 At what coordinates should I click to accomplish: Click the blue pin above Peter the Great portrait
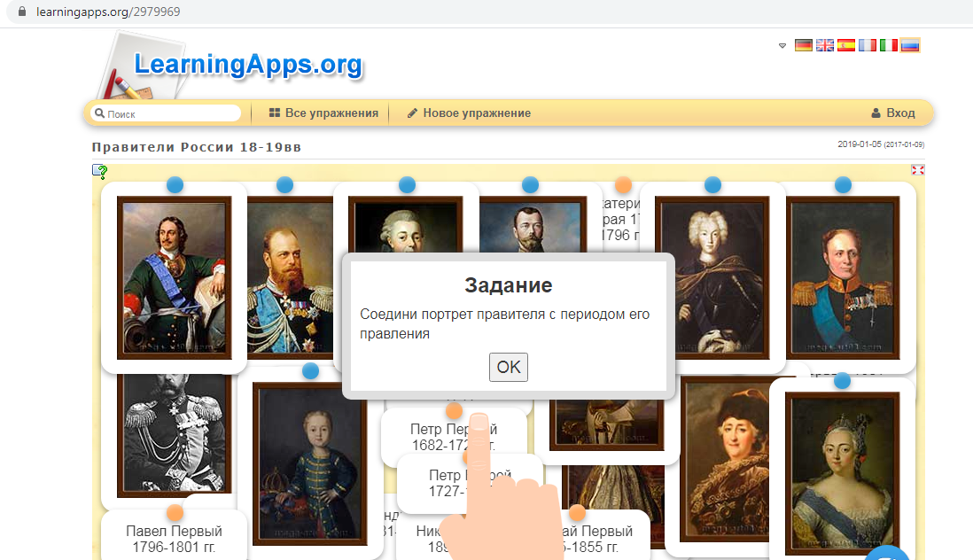click(x=175, y=185)
